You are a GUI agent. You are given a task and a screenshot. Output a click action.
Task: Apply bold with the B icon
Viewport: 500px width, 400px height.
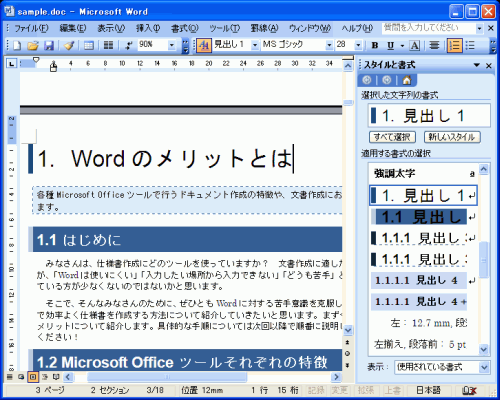point(375,45)
